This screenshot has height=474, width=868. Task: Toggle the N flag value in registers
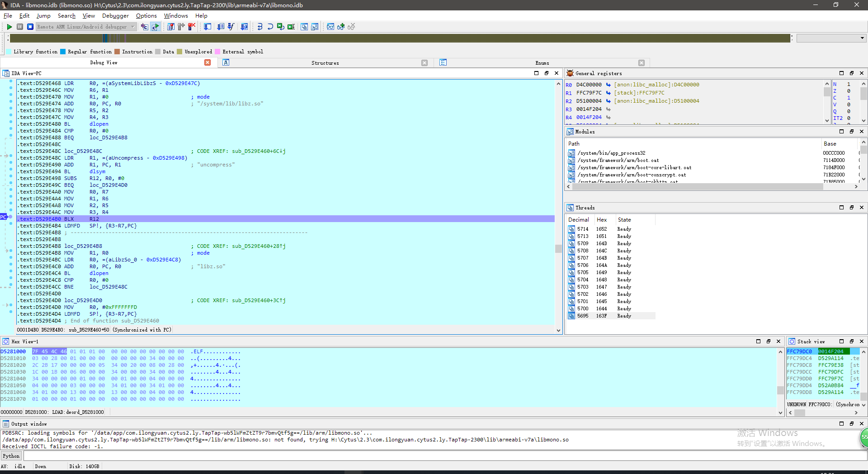849,84
